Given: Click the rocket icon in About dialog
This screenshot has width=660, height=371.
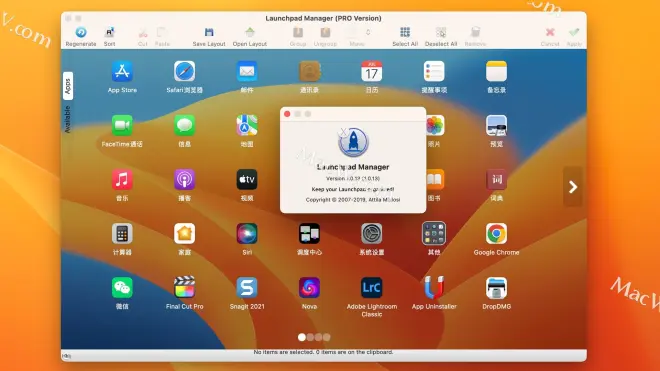Looking at the screenshot, I should tap(353, 142).
